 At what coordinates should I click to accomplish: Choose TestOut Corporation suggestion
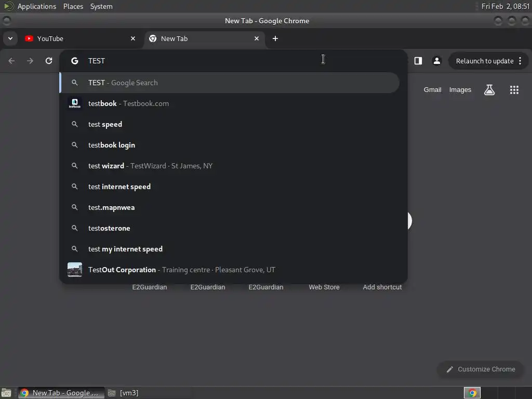click(x=230, y=270)
